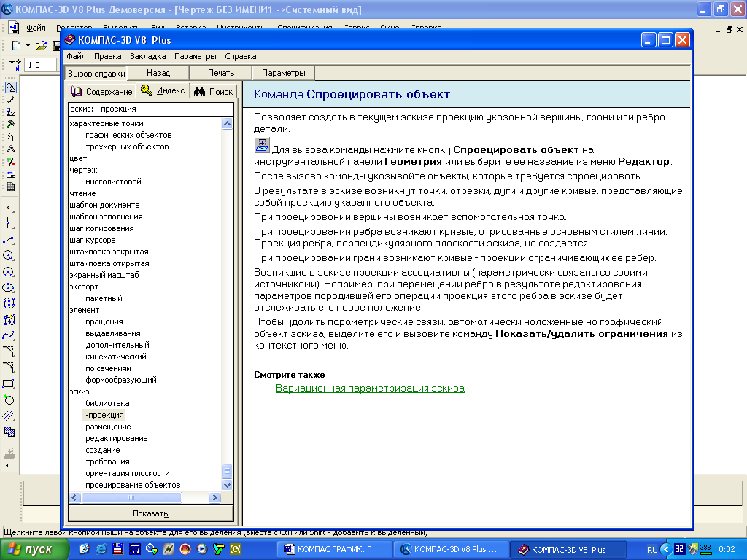Switch to the Содержание tab
This screenshot has height=560, width=747.
[101, 91]
